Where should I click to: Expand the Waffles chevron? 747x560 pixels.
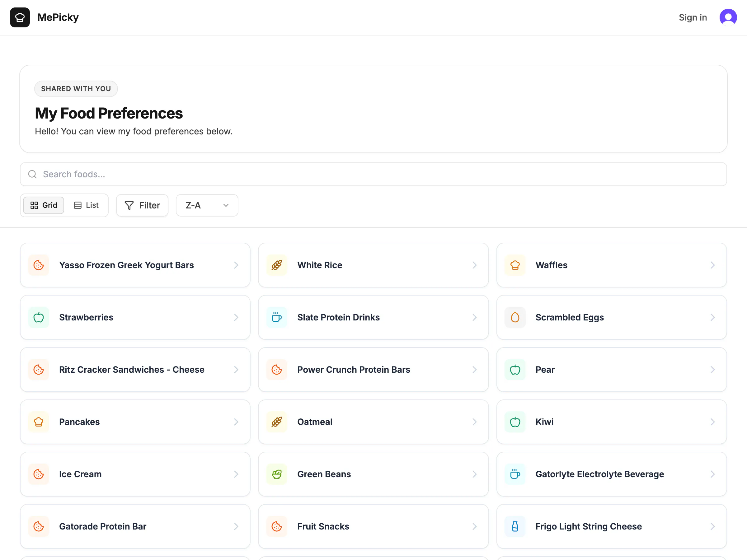pos(712,265)
